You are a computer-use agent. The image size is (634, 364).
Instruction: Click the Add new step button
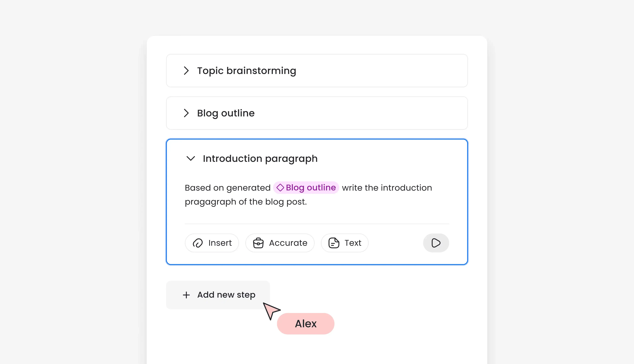tap(218, 295)
